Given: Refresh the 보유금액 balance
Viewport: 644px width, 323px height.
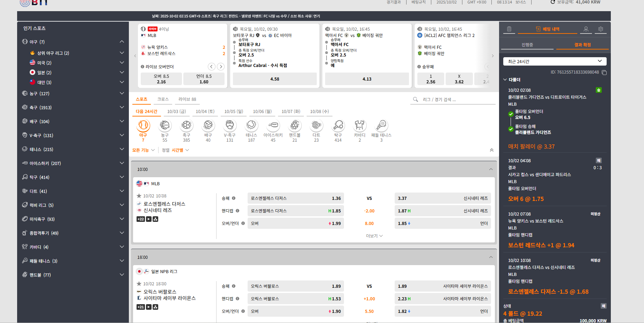Looking at the screenshot, I should pyautogui.click(x=552, y=2).
